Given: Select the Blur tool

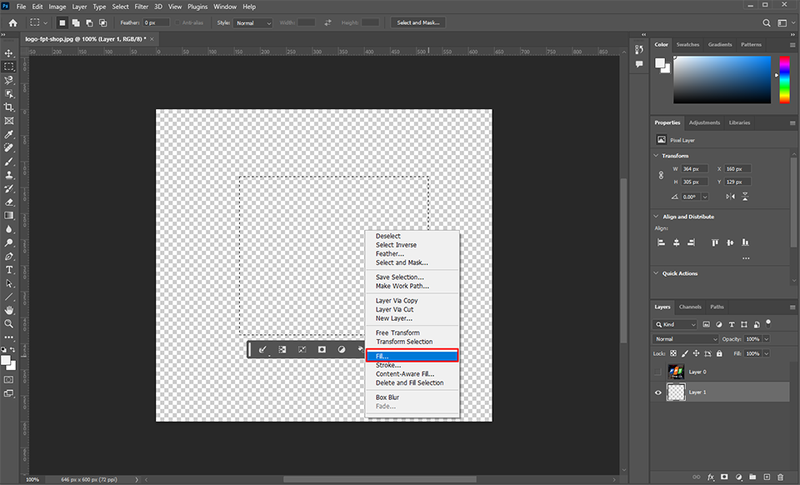Looking at the screenshot, I should pos(9,229).
